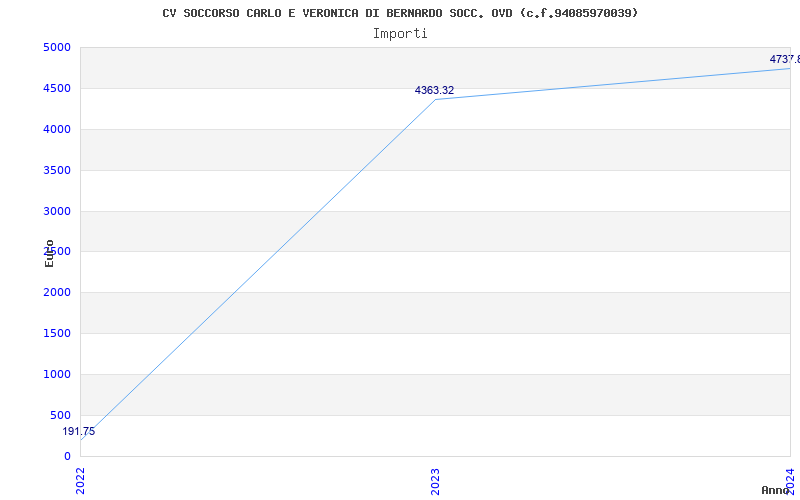Viewport: 800px width, 500px height.
Task: Select the 4363.32 data label
Action: click(434, 90)
